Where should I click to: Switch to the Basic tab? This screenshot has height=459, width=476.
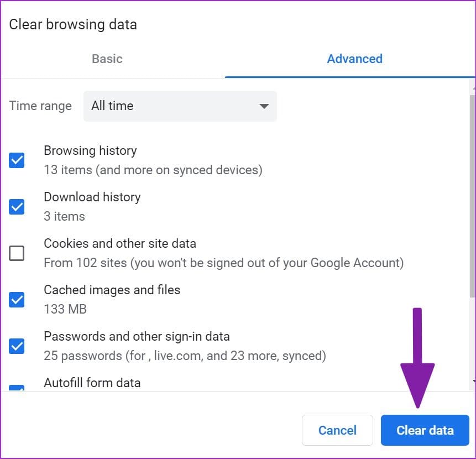pyautogui.click(x=107, y=59)
